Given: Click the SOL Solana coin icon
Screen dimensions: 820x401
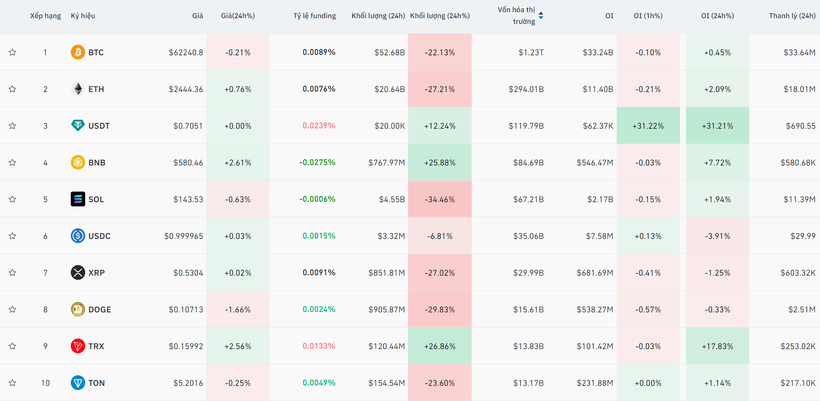Looking at the screenshot, I should click(78, 199).
